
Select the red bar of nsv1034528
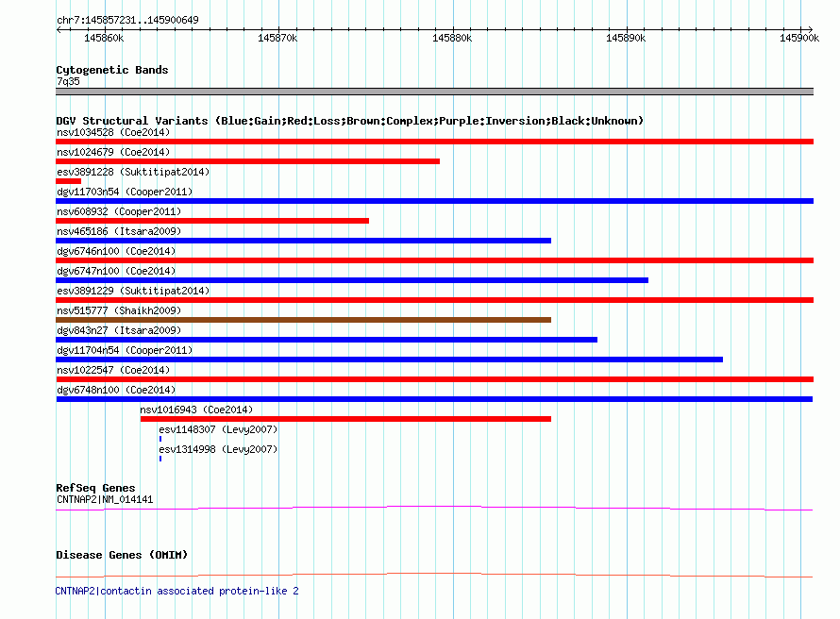[x=434, y=142]
